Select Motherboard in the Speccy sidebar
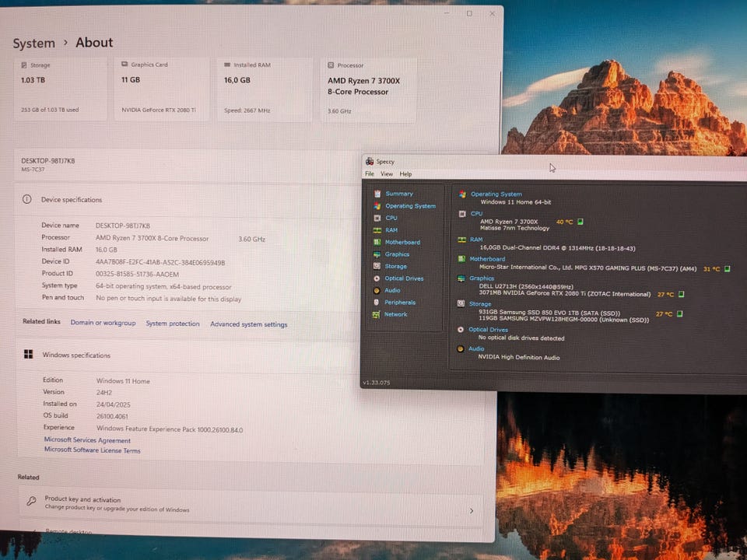 pos(402,242)
